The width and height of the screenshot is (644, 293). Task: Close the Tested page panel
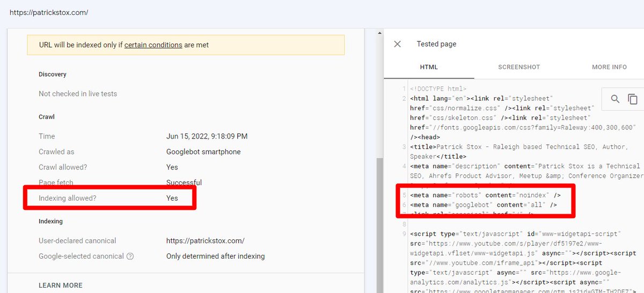[397, 44]
